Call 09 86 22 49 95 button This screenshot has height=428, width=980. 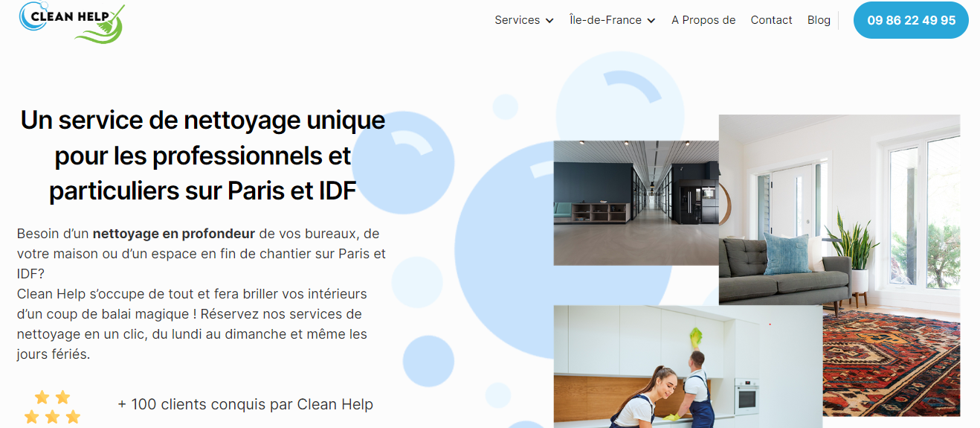tap(911, 20)
